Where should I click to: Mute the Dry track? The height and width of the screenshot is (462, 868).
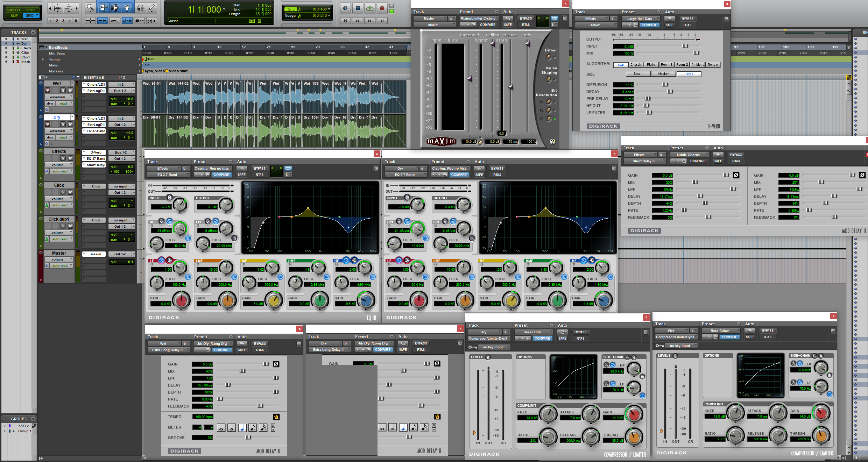point(70,124)
